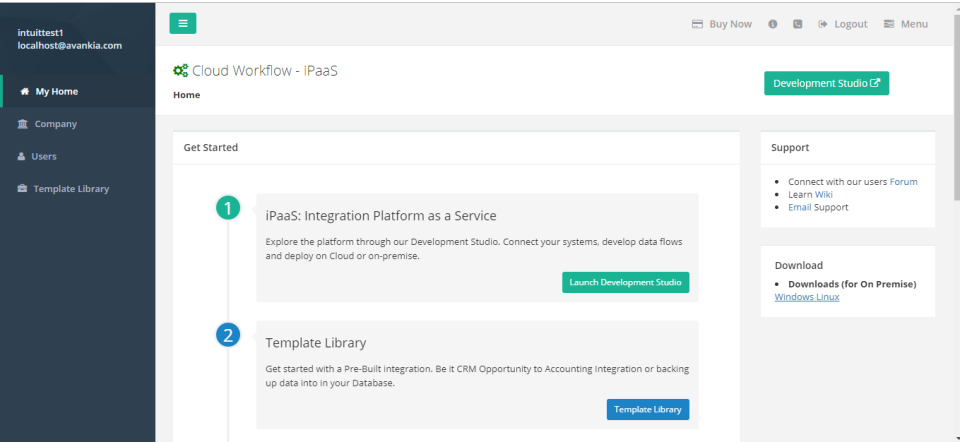The height and width of the screenshot is (442, 960).
Task: Open Users in the sidebar
Action: 43,156
